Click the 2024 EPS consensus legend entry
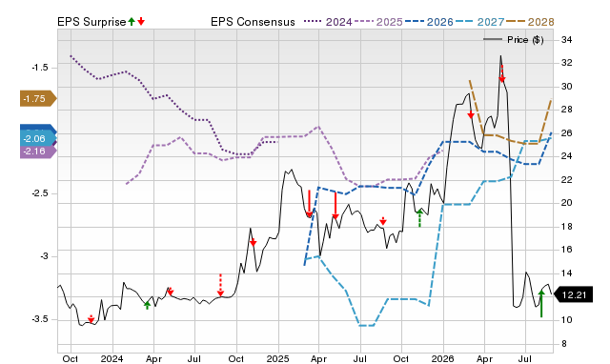 click(328, 22)
